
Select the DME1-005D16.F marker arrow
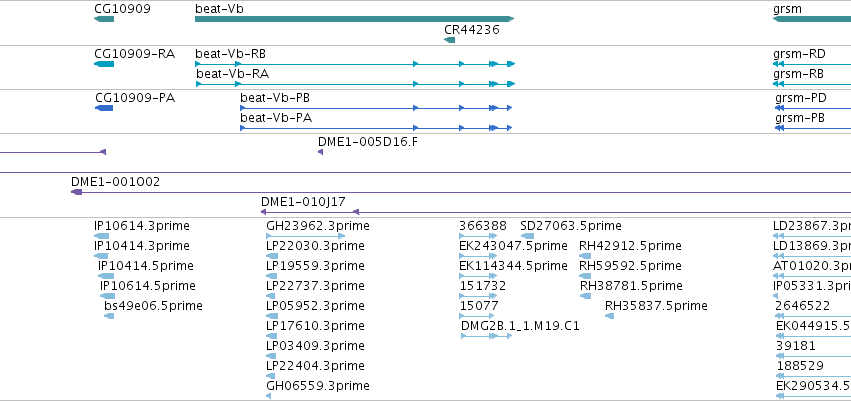(320, 152)
